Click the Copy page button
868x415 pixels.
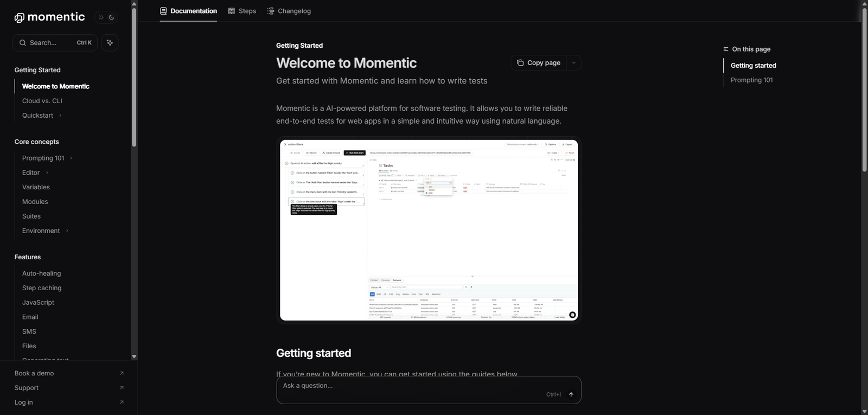(539, 63)
